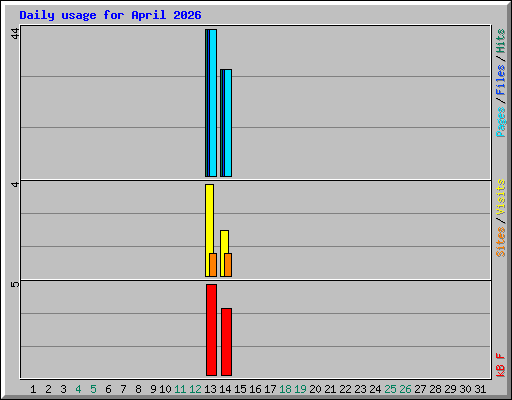
Task: Click day label 9 on the x-axis
Action: (x=153, y=389)
